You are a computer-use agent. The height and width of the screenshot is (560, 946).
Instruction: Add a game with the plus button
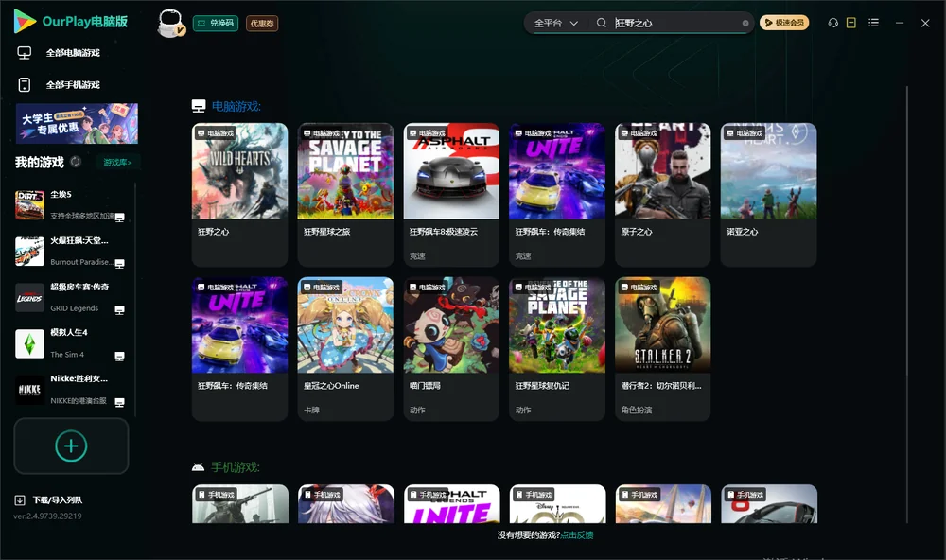pos(71,446)
